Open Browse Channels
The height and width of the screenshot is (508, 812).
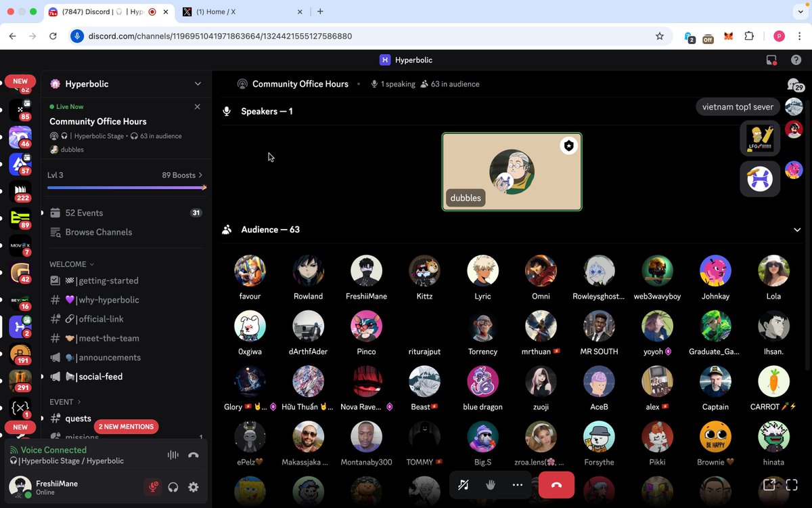coord(126,232)
